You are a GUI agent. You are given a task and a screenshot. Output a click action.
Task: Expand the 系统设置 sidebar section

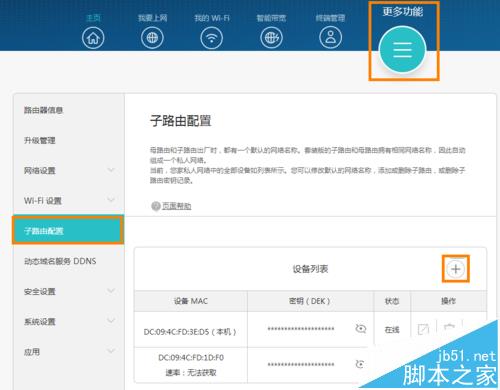[111, 321]
